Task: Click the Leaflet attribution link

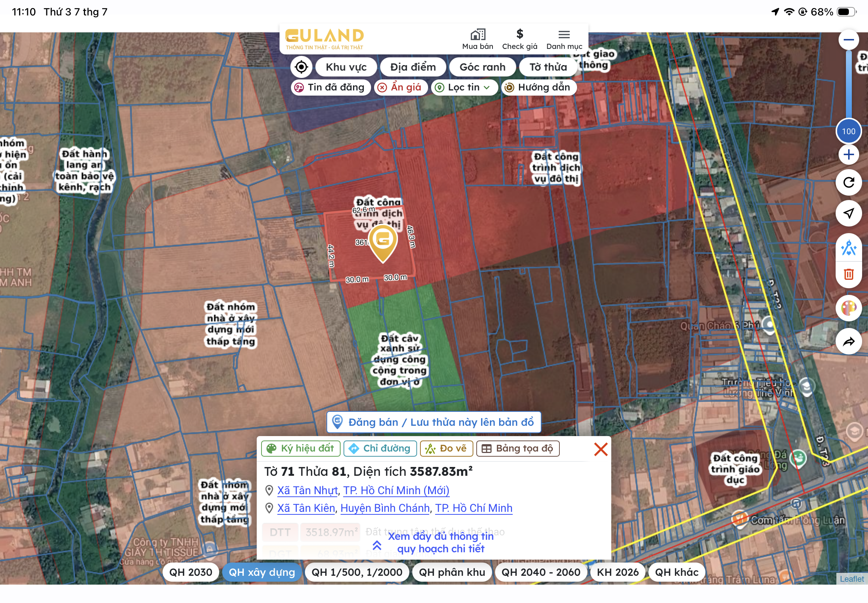Action: pyautogui.click(x=851, y=579)
